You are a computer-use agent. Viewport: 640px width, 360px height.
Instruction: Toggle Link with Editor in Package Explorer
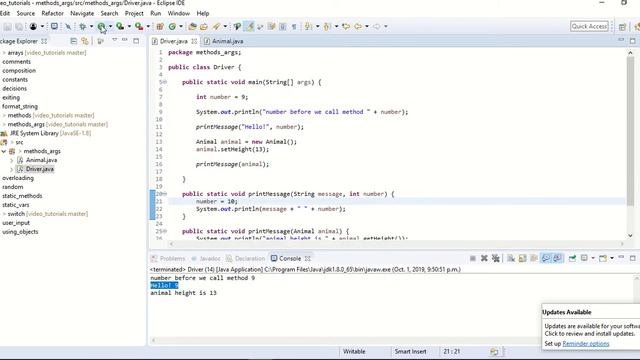click(85, 41)
